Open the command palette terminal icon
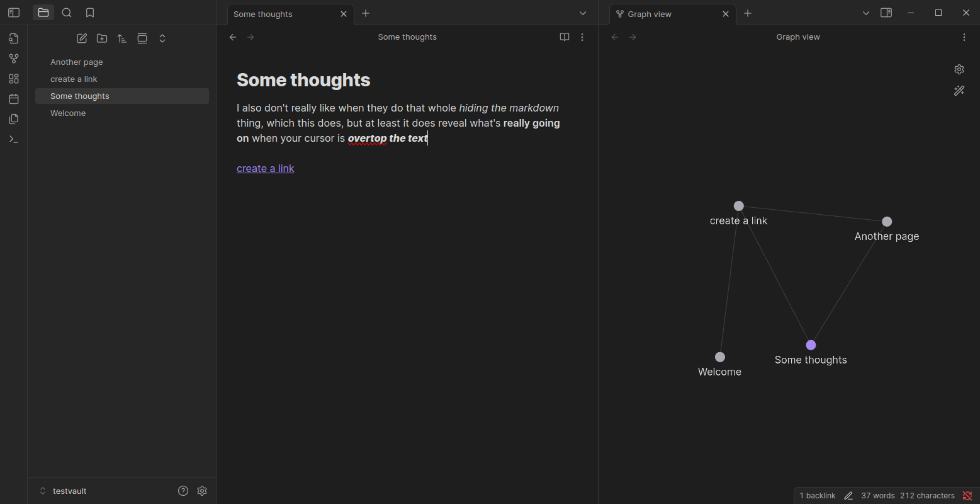 (x=14, y=139)
